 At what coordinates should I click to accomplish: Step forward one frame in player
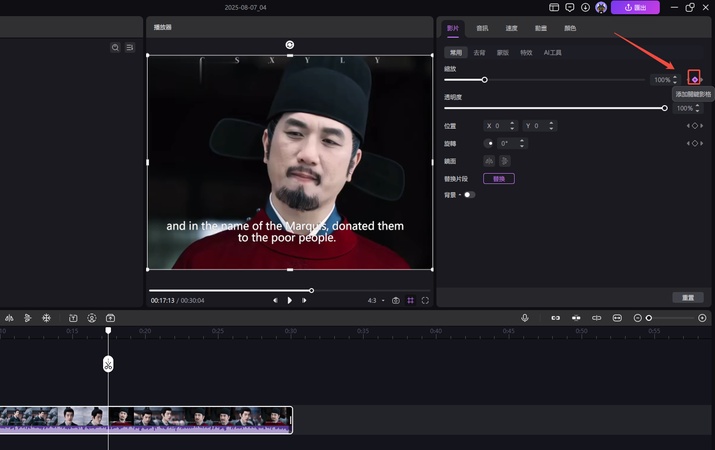[304, 300]
